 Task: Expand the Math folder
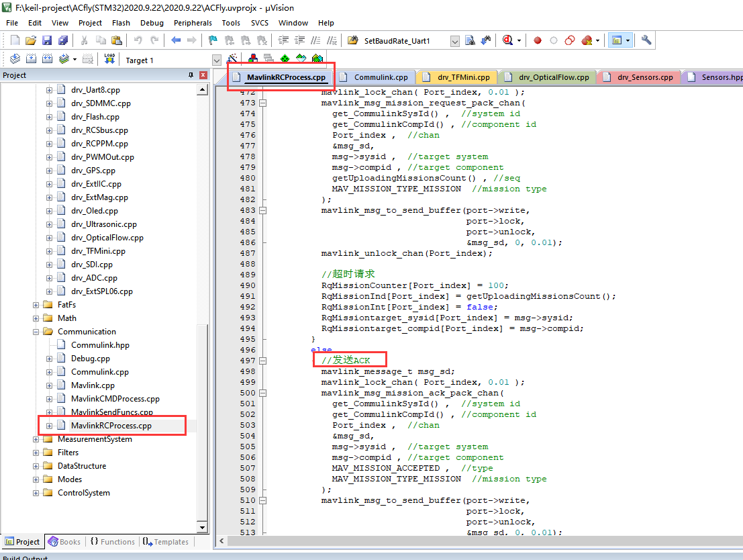click(36, 318)
